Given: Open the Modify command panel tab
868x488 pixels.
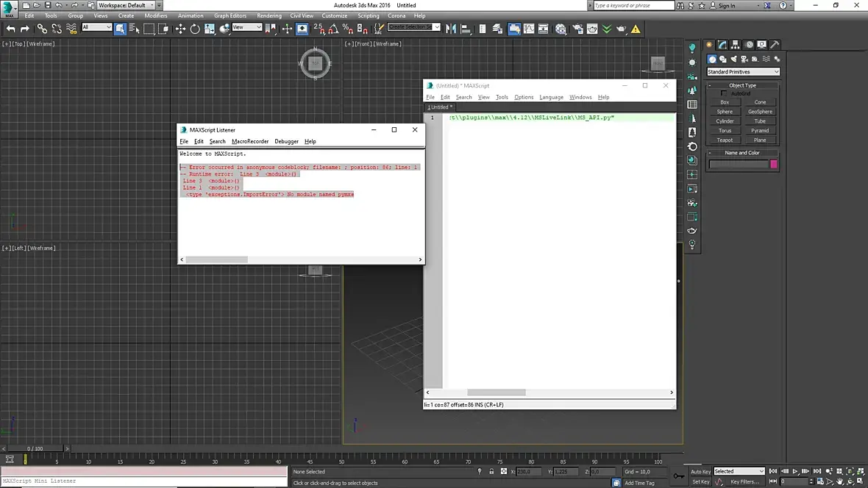Looking at the screenshot, I should pos(723,45).
